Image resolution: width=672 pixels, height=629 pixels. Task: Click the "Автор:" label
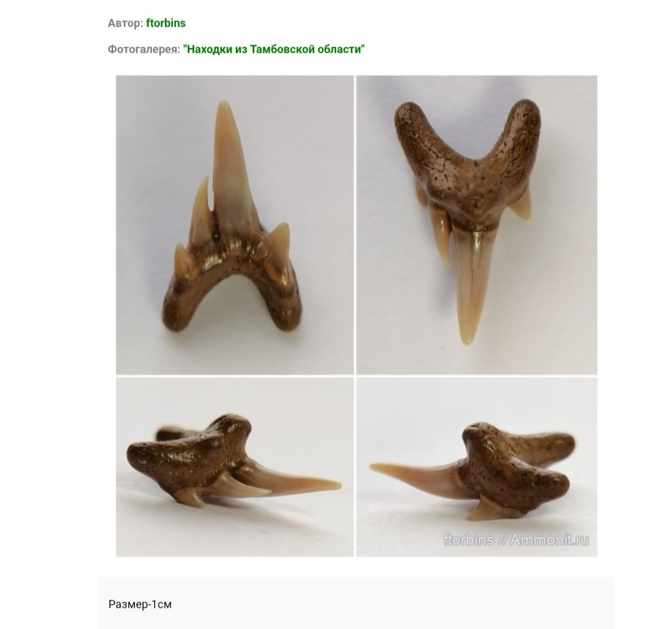point(125,23)
